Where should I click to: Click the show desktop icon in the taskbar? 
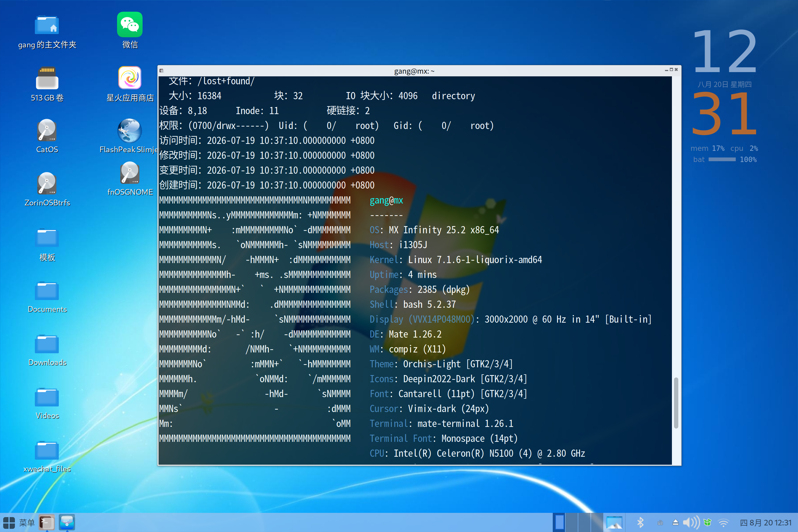pyautogui.click(x=614, y=522)
